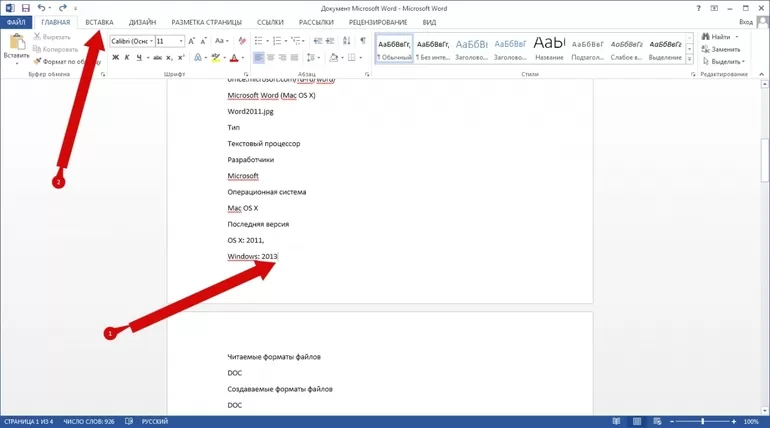Toggle subscript formatting

tap(169, 58)
